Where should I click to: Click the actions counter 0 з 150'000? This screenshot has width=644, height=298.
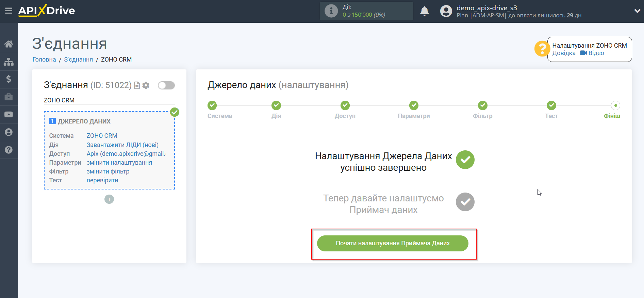tap(364, 15)
